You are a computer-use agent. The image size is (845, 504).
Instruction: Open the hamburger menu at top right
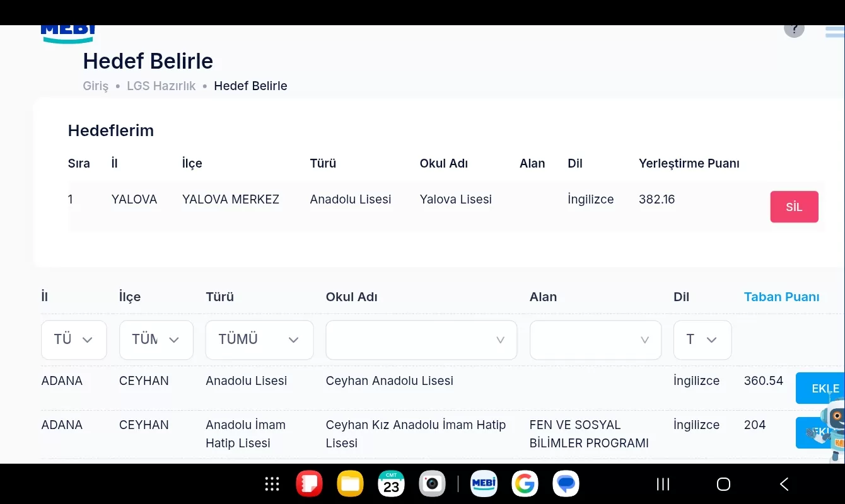835,31
